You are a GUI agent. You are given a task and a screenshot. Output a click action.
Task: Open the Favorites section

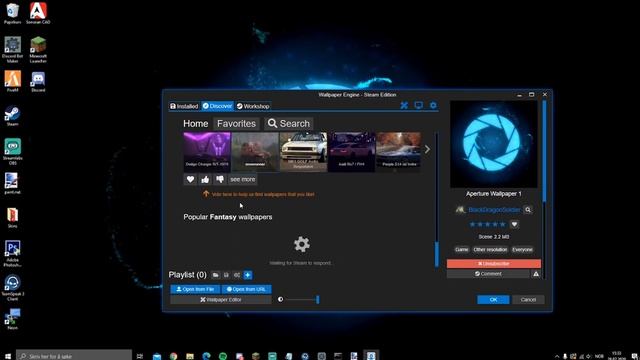click(x=236, y=124)
